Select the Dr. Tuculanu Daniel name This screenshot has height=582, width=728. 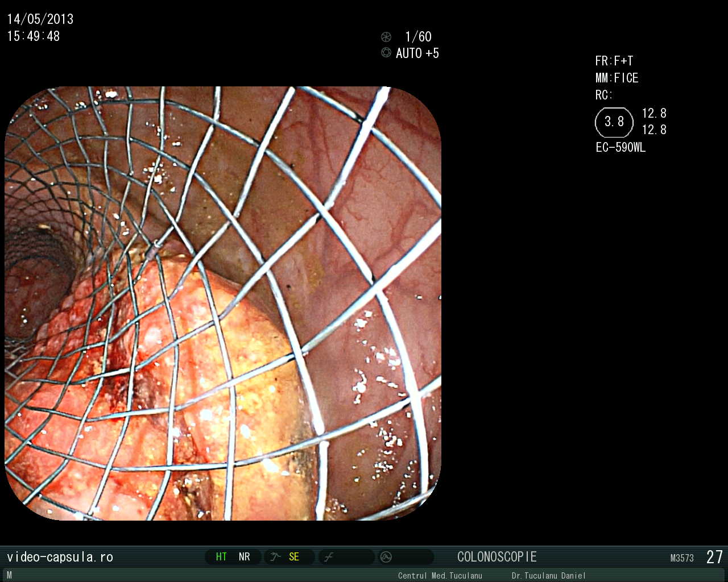click(x=548, y=576)
